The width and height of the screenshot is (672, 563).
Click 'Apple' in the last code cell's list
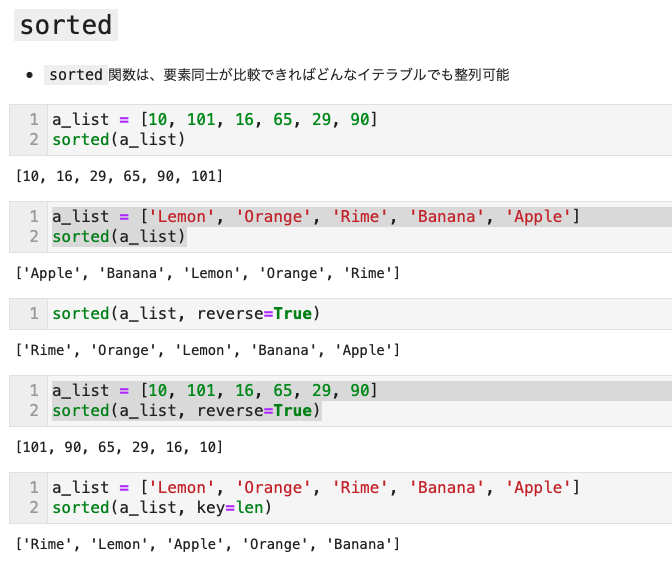pyautogui.click(x=538, y=488)
